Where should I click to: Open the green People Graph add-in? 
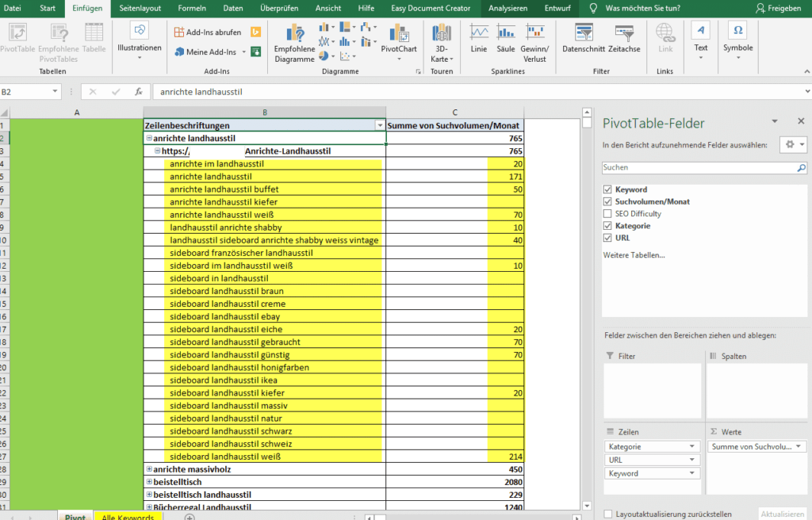[x=256, y=52]
